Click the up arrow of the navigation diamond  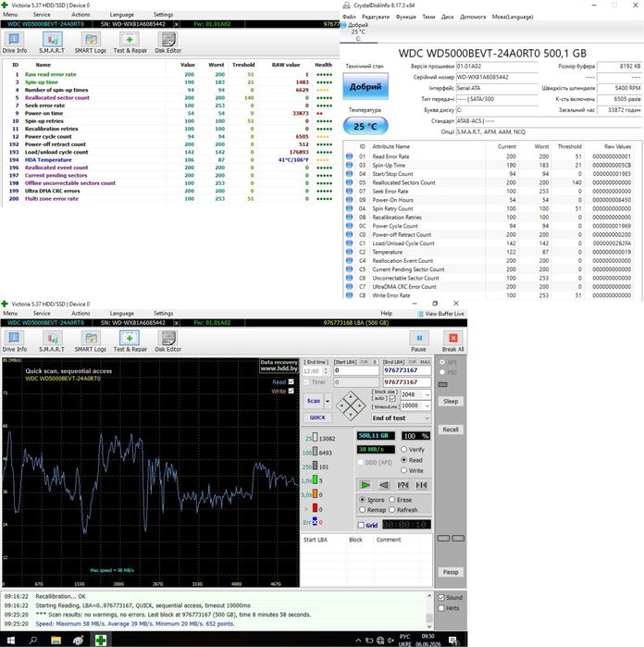click(x=351, y=396)
